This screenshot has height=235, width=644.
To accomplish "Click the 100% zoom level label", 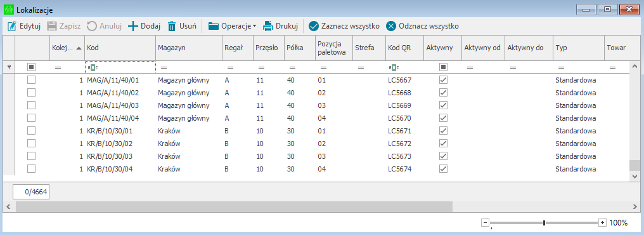I will click(619, 223).
